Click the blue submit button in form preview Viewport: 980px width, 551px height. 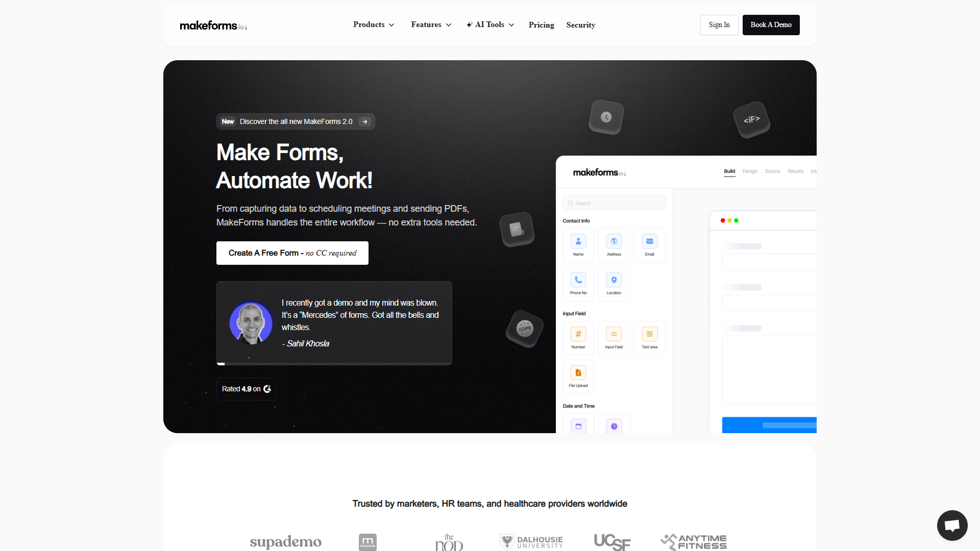pyautogui.click(x=769, y=425)
